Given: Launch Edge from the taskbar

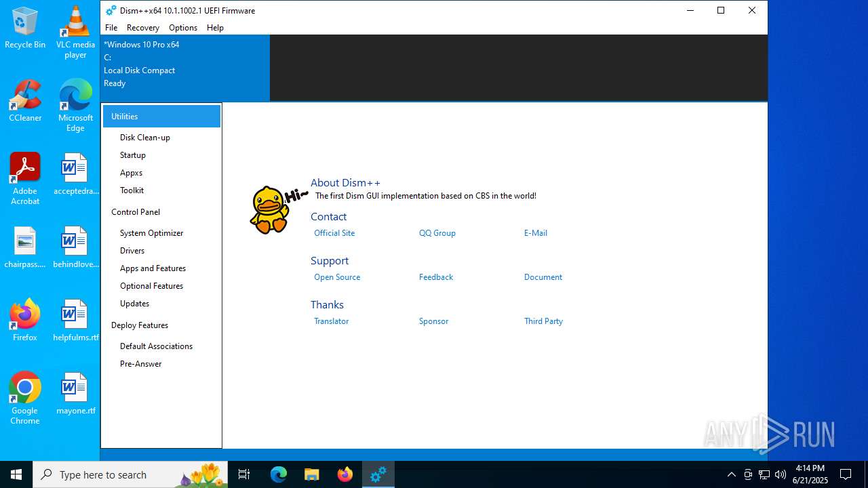Looking at the screenshot, I should point(279,474).
